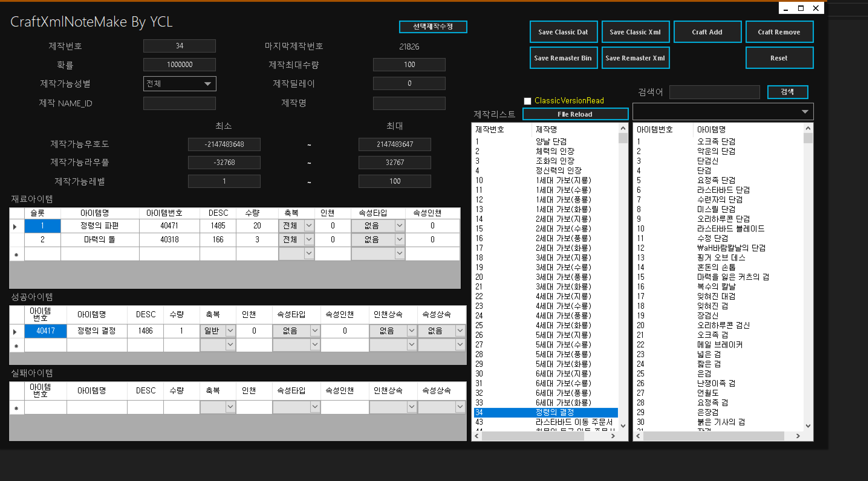Click the 제작 NAME_ID input field

click(x=180, y=103)
